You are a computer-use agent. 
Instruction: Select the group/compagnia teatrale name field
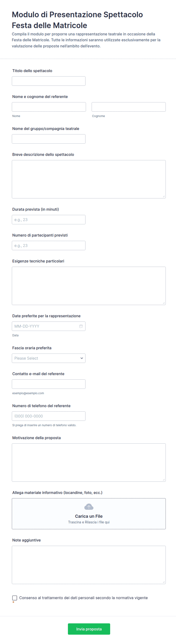coord(49,139)
